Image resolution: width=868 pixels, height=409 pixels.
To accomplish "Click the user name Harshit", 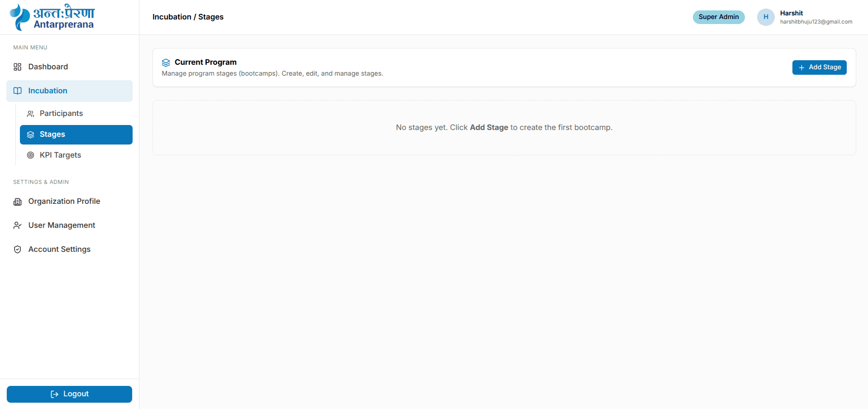I will pyautogui.click(x=792, y=13).
